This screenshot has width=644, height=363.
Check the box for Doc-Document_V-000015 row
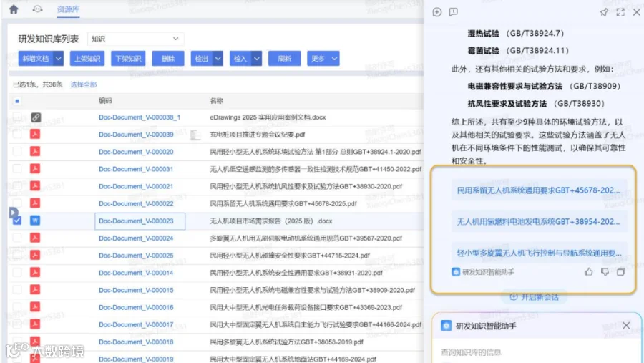17,290
